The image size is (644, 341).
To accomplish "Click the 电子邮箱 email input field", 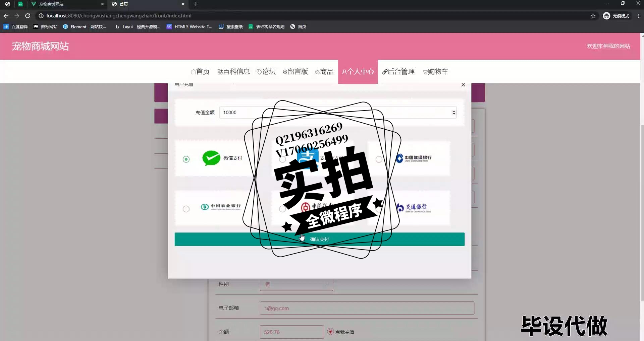I will [x=367, y=308].
